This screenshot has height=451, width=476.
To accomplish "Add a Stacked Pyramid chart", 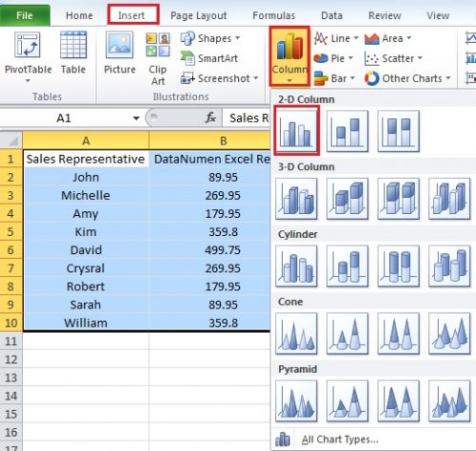I will coord(347,401).
